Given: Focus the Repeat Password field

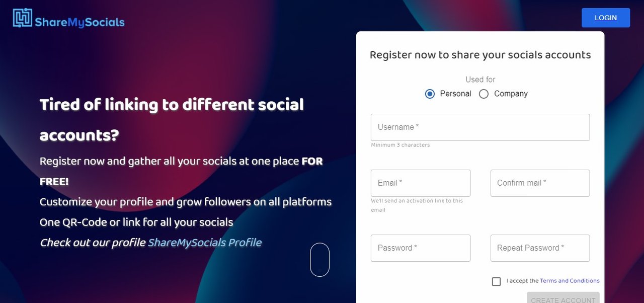Looking at the screenshot, I should click(540, 248).
